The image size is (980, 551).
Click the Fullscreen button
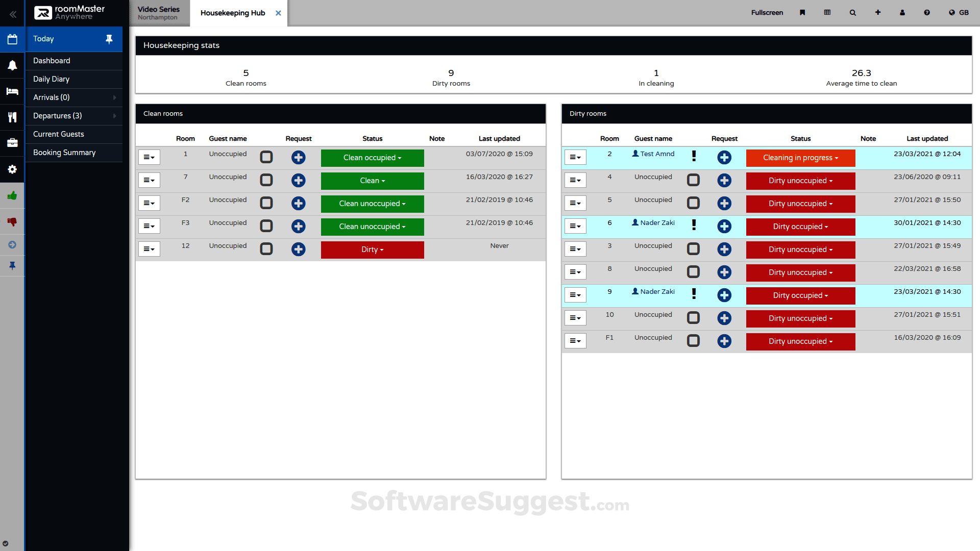(x=767, y=13)
